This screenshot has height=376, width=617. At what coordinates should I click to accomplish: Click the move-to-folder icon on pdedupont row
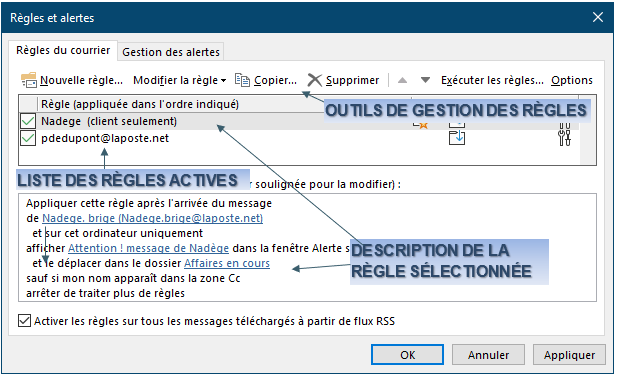point(457,138)
